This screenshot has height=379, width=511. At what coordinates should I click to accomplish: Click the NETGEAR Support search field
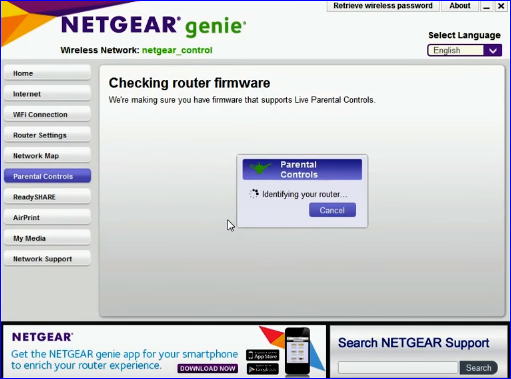[399, 368]
